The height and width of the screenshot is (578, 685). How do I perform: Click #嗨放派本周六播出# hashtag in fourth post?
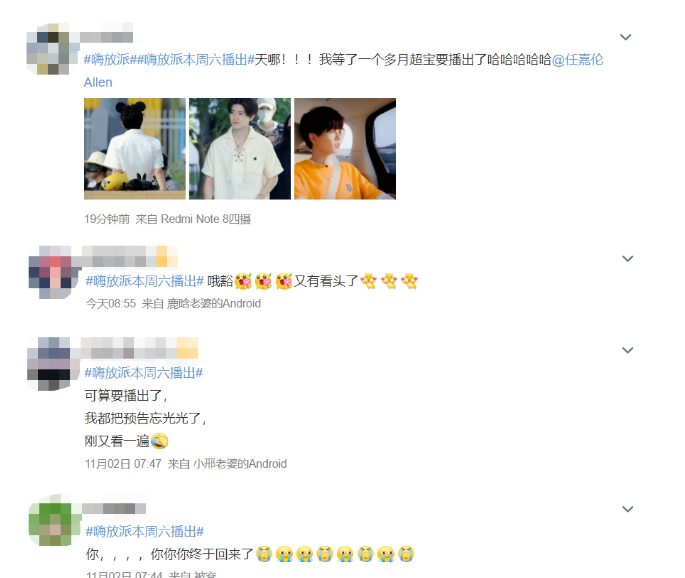(145, 531)
